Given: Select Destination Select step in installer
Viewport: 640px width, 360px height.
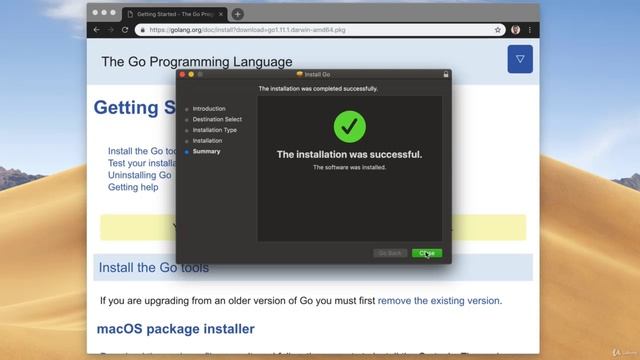Looking at the screenshot, I should pyautogui.click(x=217, y=119).
